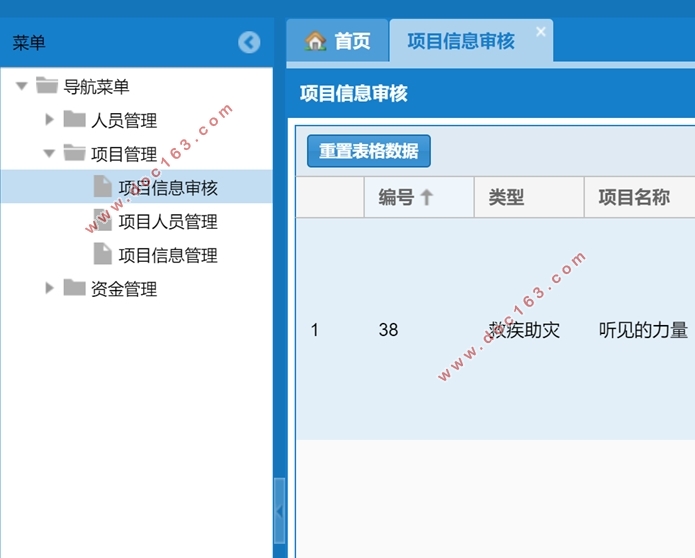This screenshot has width=695, height=558.
Task: Open 项目信息审核 in the navigation tree
Action: click(168, 187)
